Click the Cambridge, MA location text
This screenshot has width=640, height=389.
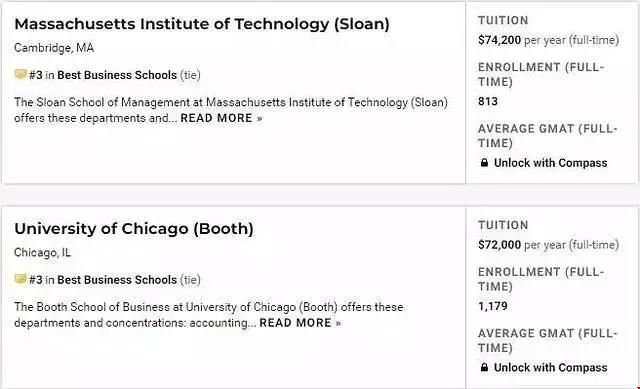click(x=54, y=48)
